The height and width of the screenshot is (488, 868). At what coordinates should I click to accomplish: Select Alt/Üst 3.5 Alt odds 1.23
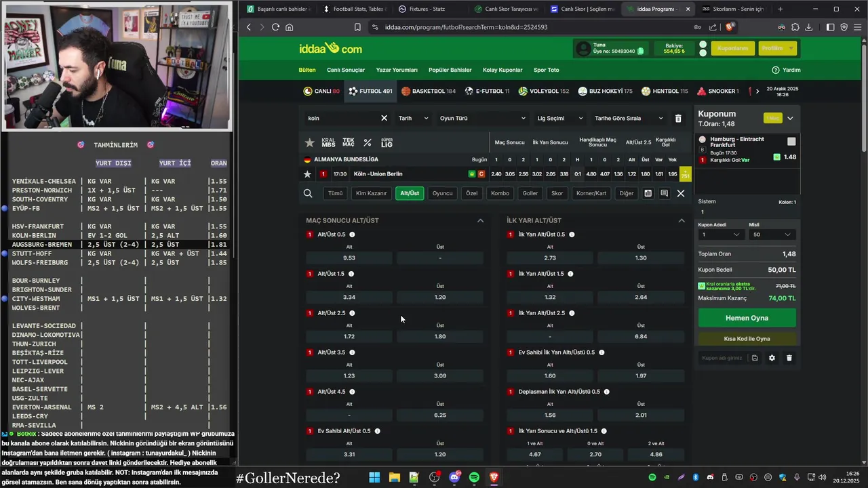click(x=349, y=375)
